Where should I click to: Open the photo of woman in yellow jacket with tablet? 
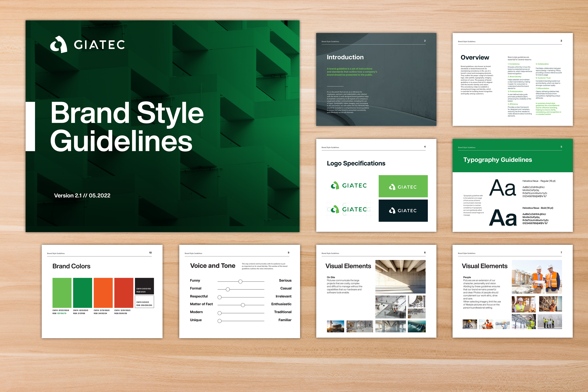(x=524, y=322)
